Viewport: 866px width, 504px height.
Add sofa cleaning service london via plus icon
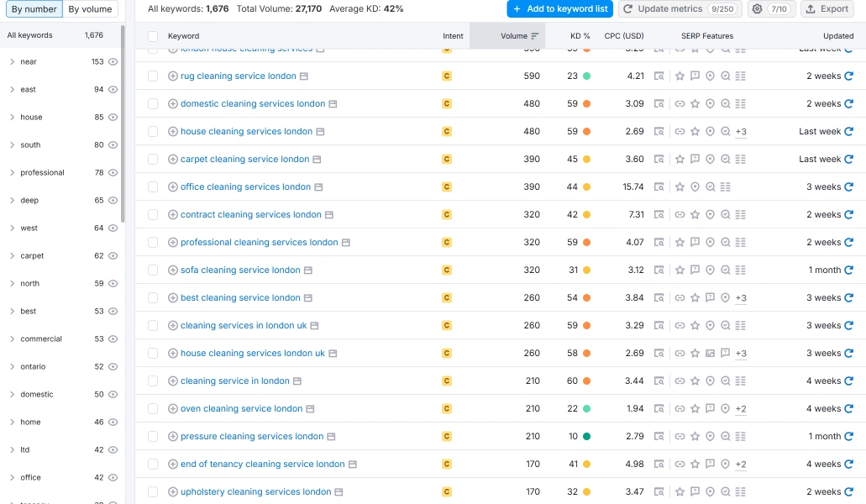(173, 270)
